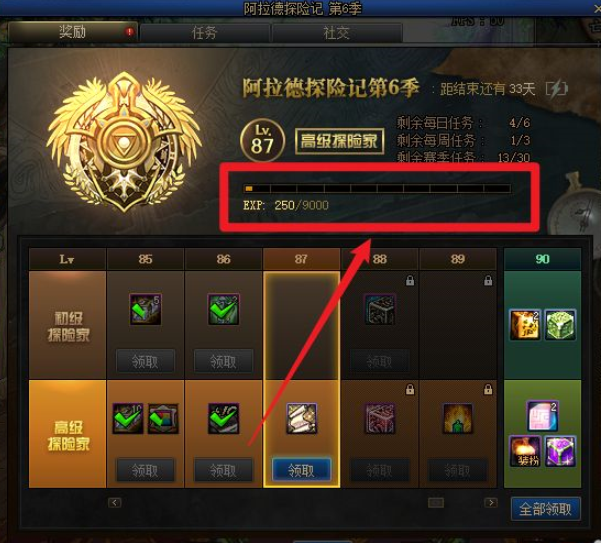This screenshot has width=601, height=543.
Task: Click the locked cube icon in level 88 初级 row
Action: [x=380, y=309]
